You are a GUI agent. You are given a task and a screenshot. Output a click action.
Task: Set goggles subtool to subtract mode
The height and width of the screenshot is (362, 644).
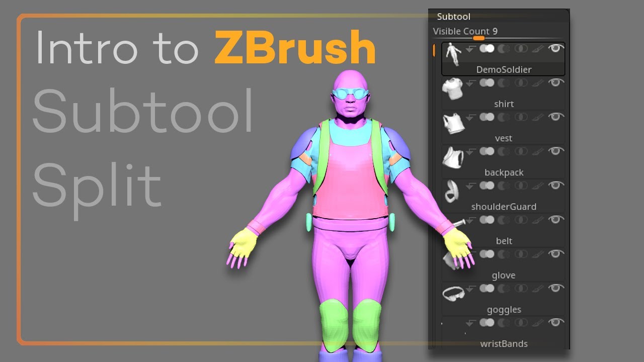click(x=504, y=288)
